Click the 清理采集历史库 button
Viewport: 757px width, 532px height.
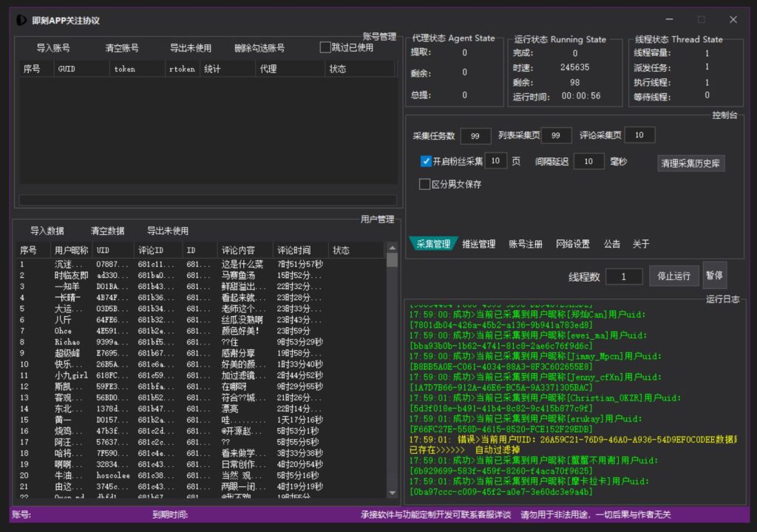(690, 163)
